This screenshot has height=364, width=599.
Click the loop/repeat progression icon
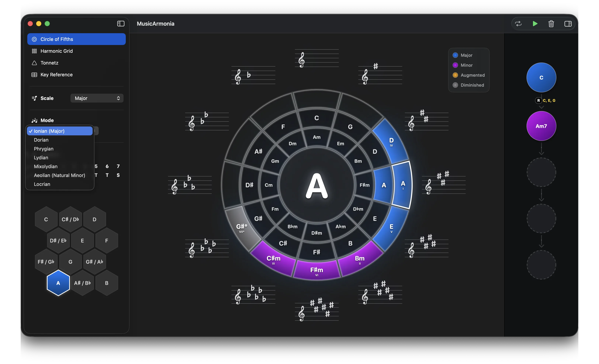[518, 24]
